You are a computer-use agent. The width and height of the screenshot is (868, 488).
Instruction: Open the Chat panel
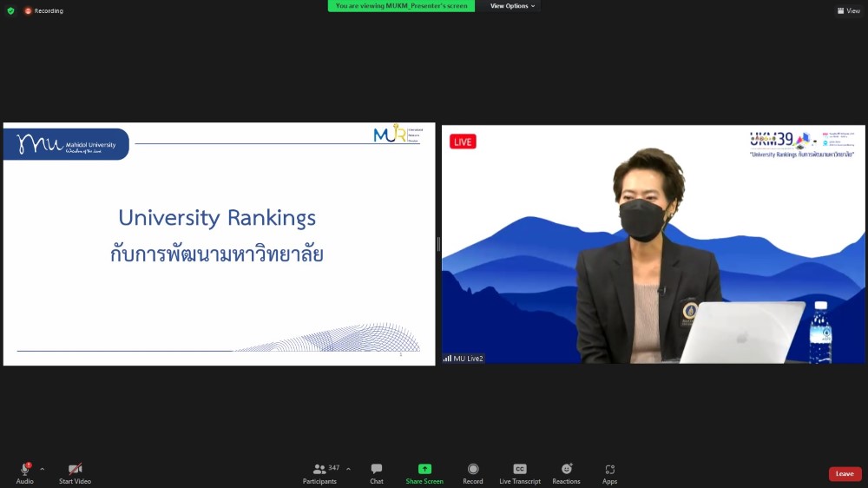point(376,472)
